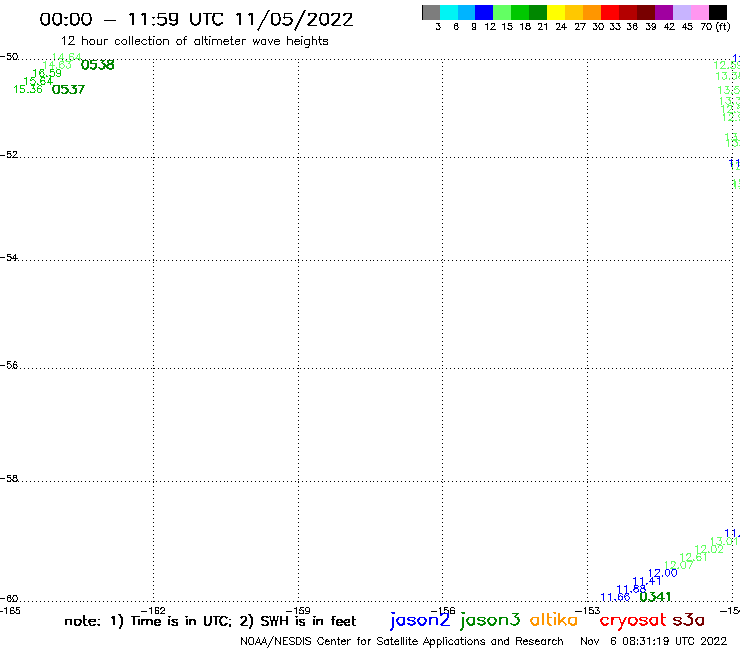
Task: Click the note about Time in UTC
Action: pyautogui.click(x=210, y=621)
